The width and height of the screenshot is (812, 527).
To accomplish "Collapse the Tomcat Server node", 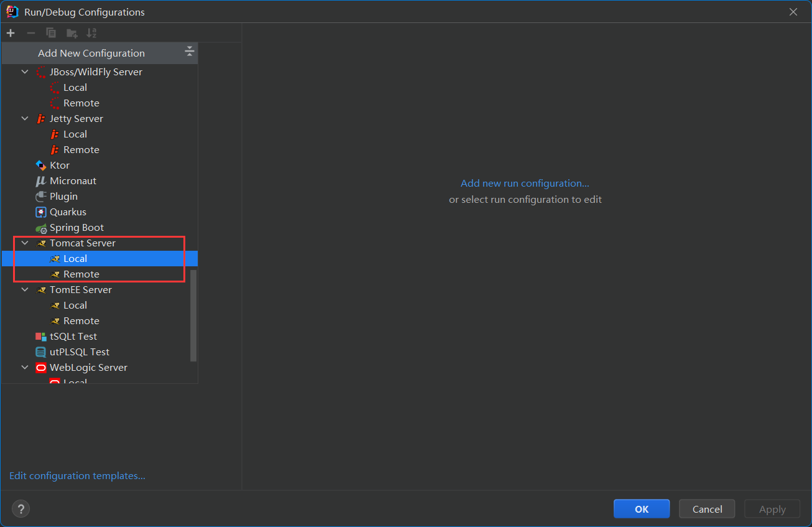I will [25, 243].
